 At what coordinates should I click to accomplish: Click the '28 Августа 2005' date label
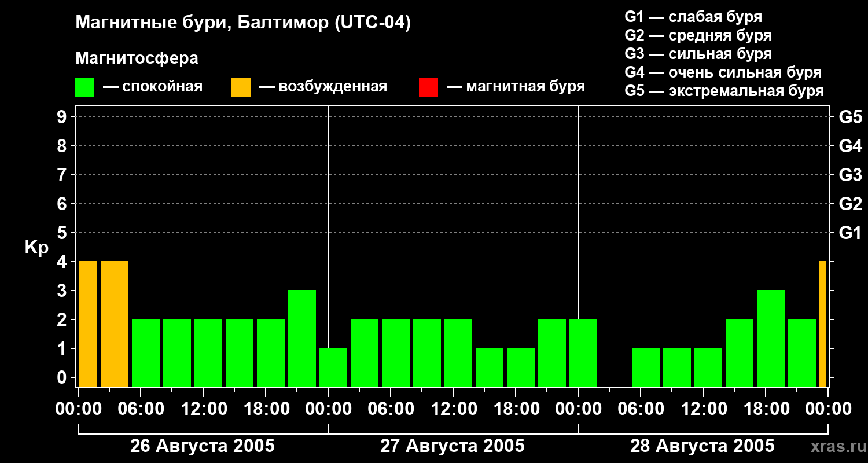coord(703,446)
